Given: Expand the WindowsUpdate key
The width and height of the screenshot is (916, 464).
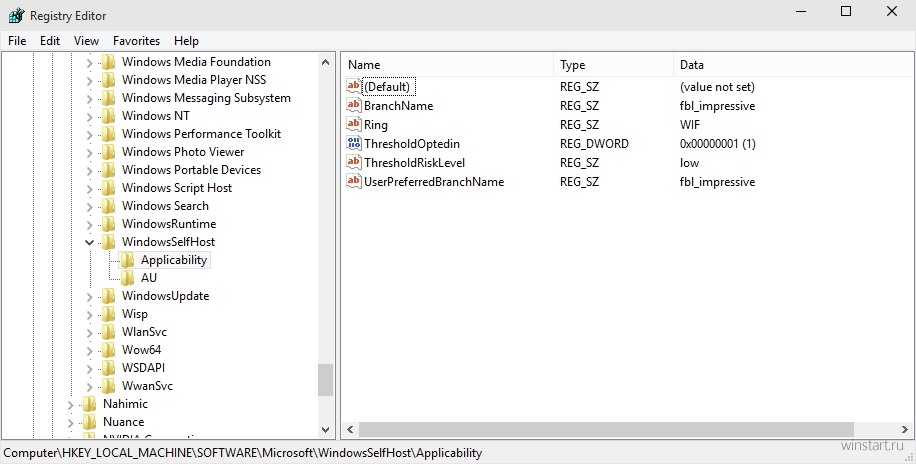Looking at the screenshot, I should tap(89, 297).
